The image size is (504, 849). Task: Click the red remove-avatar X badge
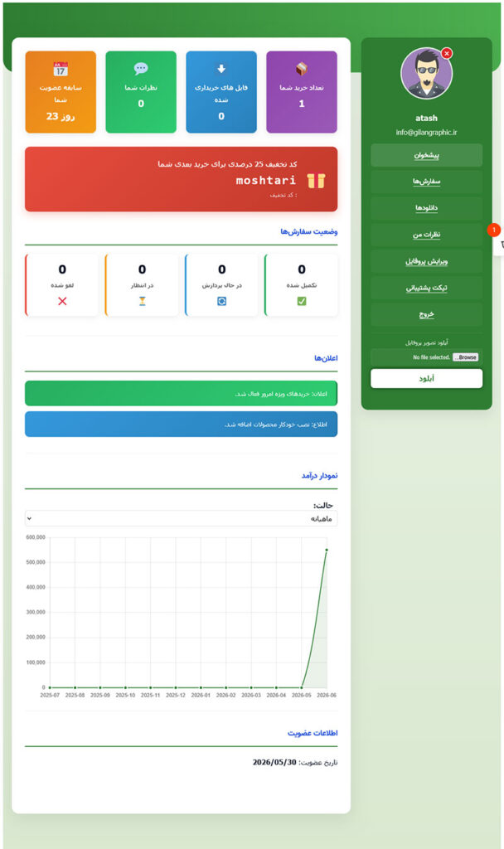click(447, 53)
